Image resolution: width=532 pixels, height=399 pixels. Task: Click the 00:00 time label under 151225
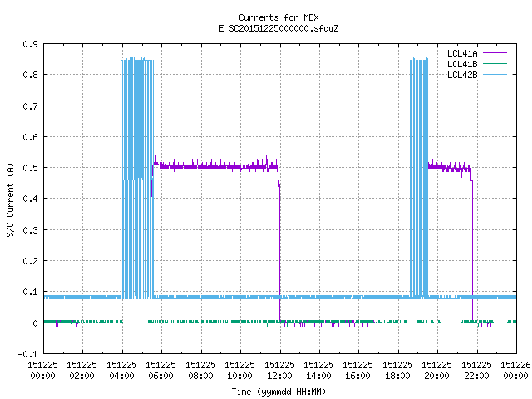click(x=42, y=376)
